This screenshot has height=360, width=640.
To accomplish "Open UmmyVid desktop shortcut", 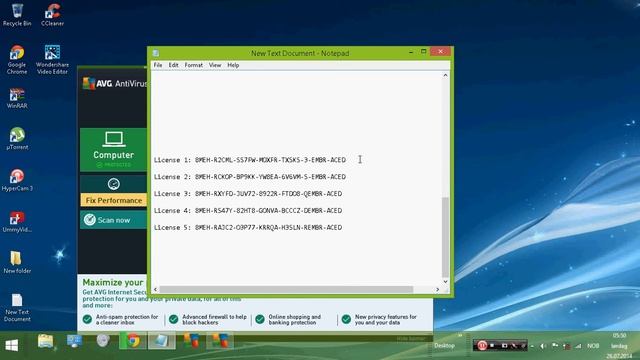I will 17,222.
